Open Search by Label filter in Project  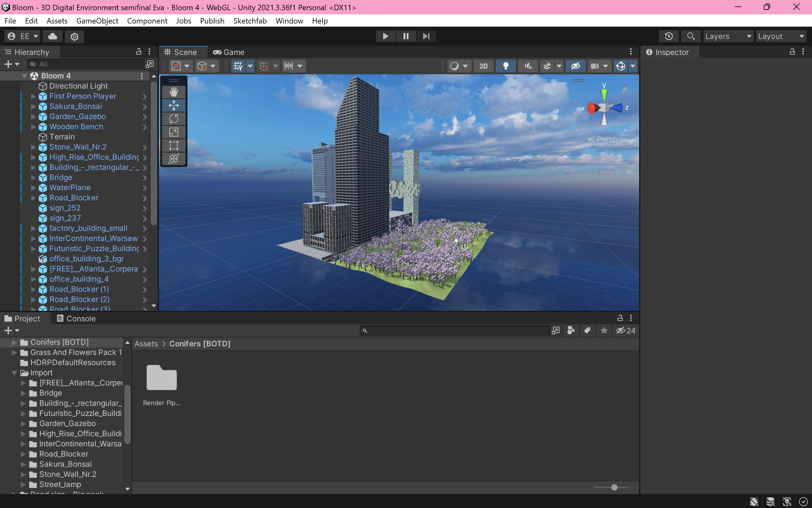pyautogui.click(x=587, y=331)
